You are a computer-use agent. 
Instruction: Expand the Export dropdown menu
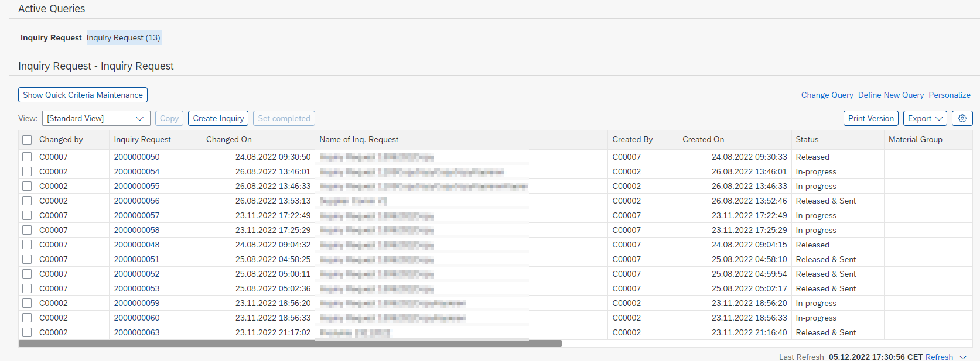click(x=925, y=118)
